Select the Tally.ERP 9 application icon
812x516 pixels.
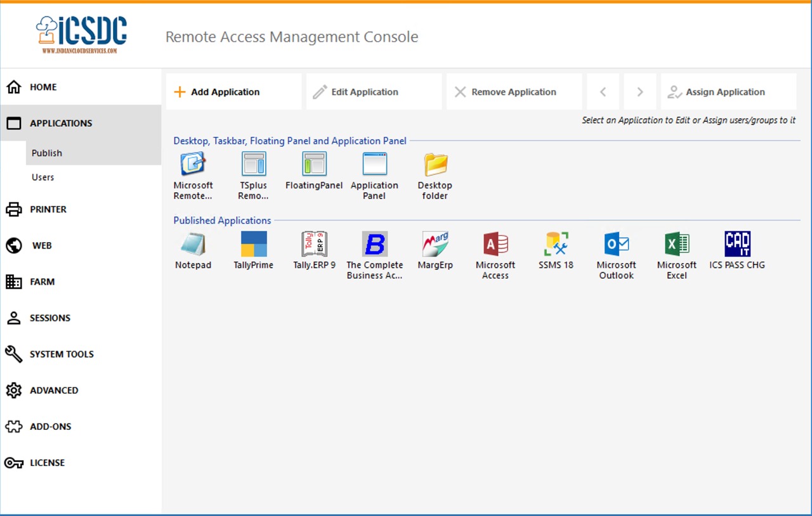314,244
